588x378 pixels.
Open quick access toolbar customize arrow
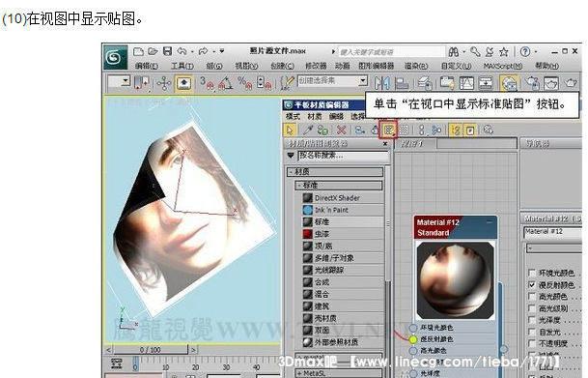(222, 51)
